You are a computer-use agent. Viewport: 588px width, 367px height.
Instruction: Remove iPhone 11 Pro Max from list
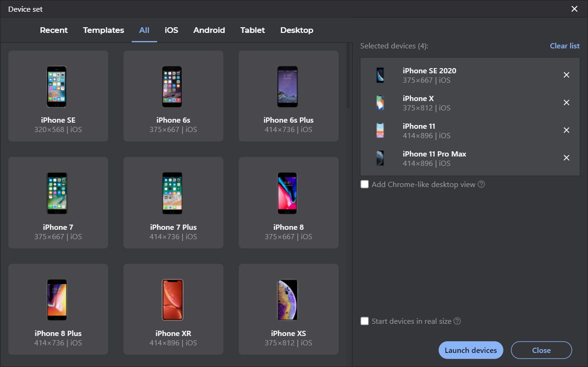click(x=566, y=158)
